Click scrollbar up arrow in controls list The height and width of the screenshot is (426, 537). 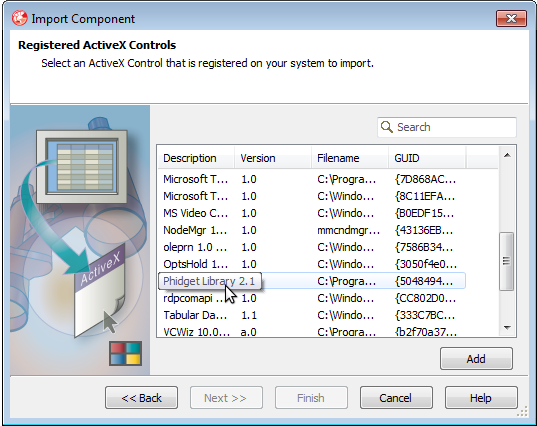pyautogui.click(x=507, y=155)
